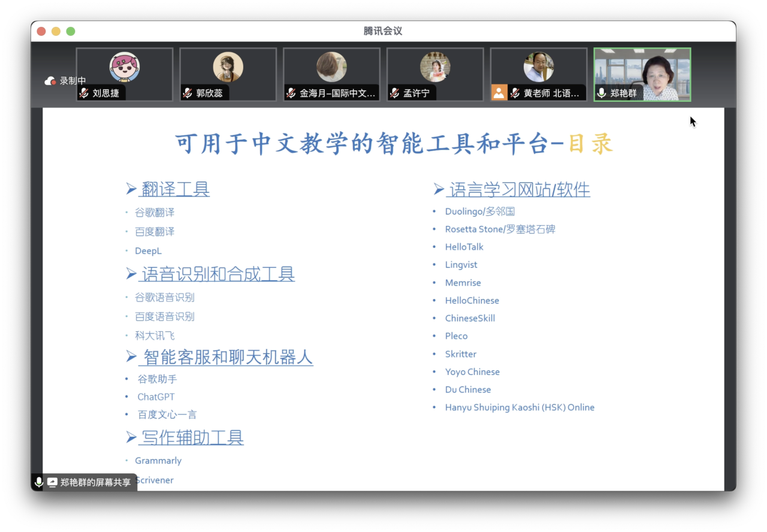This screenshot has width=767, height=532.
Task: Click the slide title 可用于中文教学的智能工具和平台
Action: pos(362,144)
